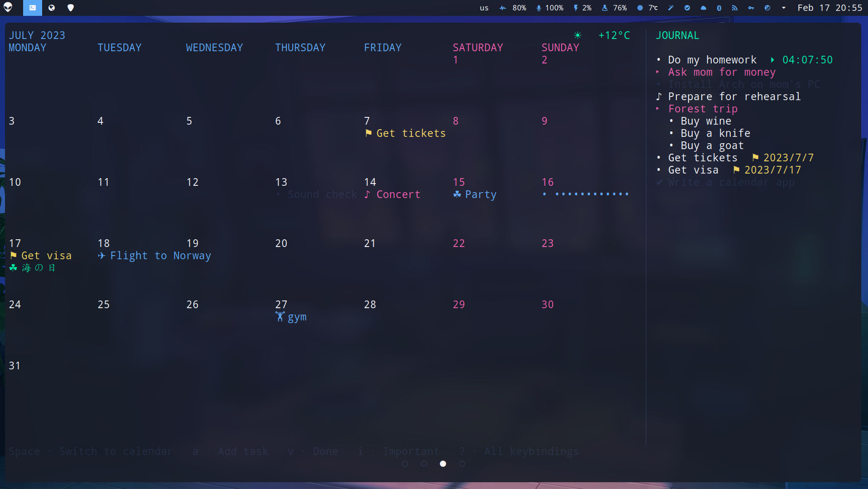Collapse the Forest trip subtask list
Image resolution: width=868 pixels, height=489 pixels.
click(658, 108)
